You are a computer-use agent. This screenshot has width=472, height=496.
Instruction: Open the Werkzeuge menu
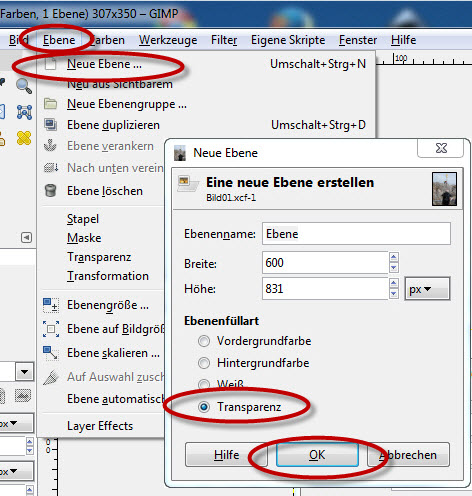pyautogui.click(x=168, y=40)
